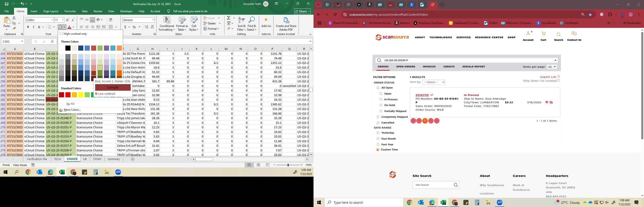The width and height of the screenshot is (644, 207).
Task: Click the AutoSum sigma icon
Action: tap(229, 18)
